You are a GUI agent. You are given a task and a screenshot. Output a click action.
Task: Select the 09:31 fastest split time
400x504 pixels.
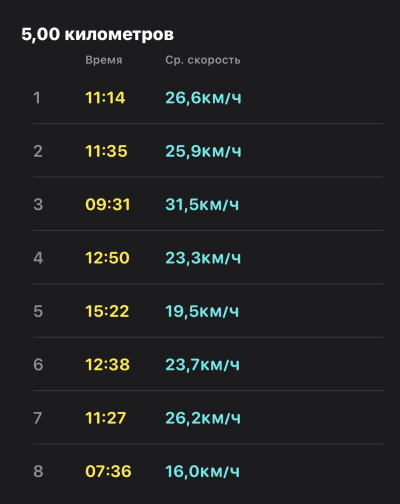[108, 204]
